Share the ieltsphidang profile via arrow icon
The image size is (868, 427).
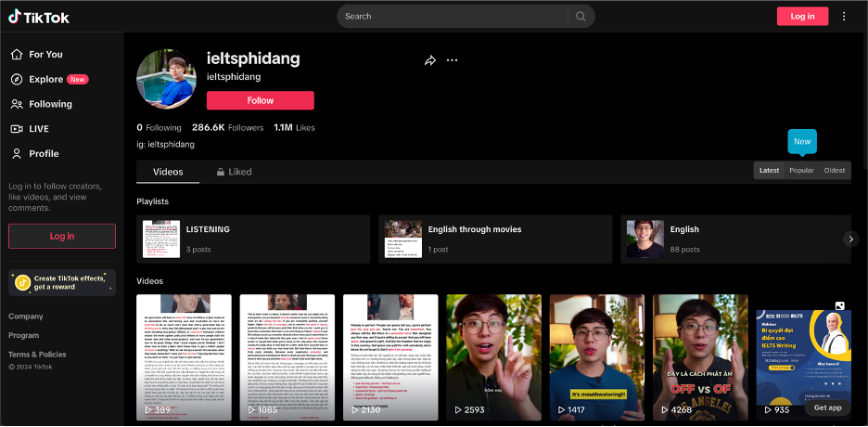(430, 60)
